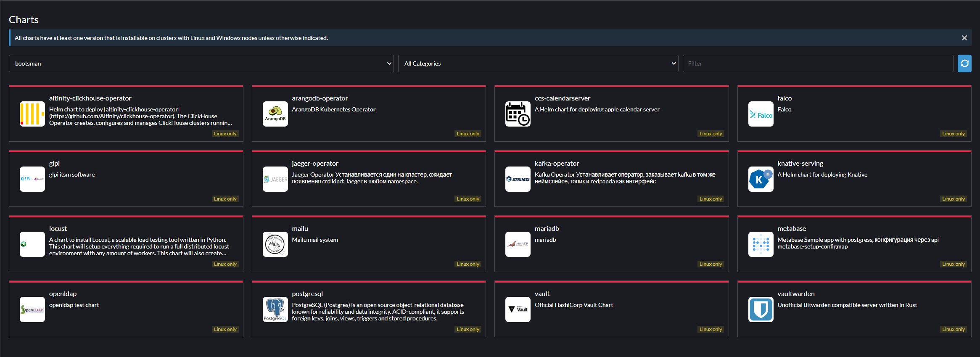Click the ccs-calendarserver calendar icon
Image resolution: width=980 pixels, height=357 pixels.
(x=518, y=114)
